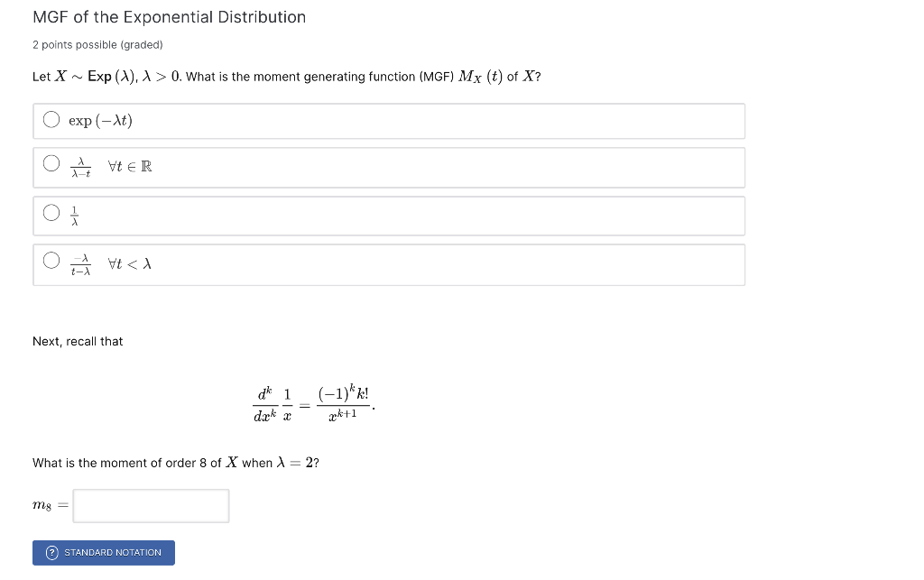The width and height of the screenshot is (924, 580).
Task: Click the Next, recall that text
Action: click(78, 341)
